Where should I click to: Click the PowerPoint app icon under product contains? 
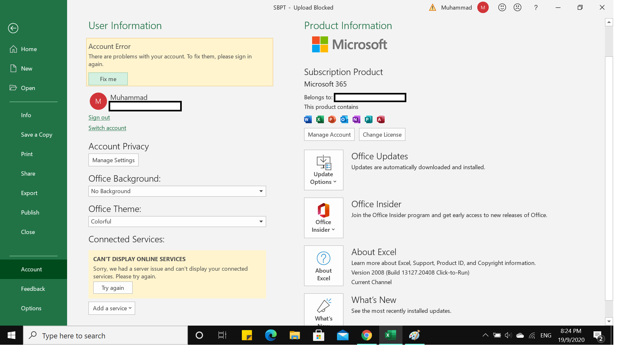(332, 119)
